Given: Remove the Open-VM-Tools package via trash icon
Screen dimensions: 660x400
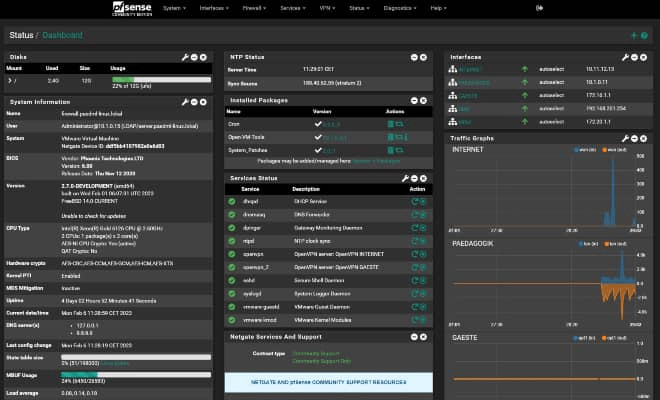Looking at the screenshot, I should [x=391, y=137].
